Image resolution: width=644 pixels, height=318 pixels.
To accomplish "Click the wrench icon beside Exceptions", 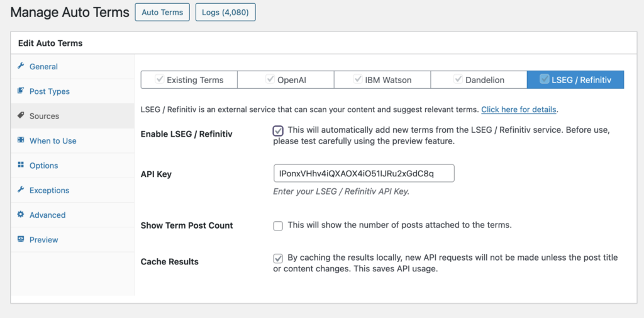I will click(21, 190).
